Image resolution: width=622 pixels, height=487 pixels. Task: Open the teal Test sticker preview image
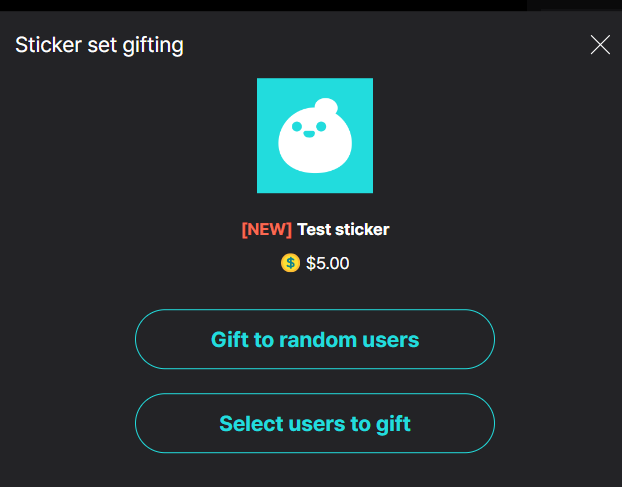point(315,136)
